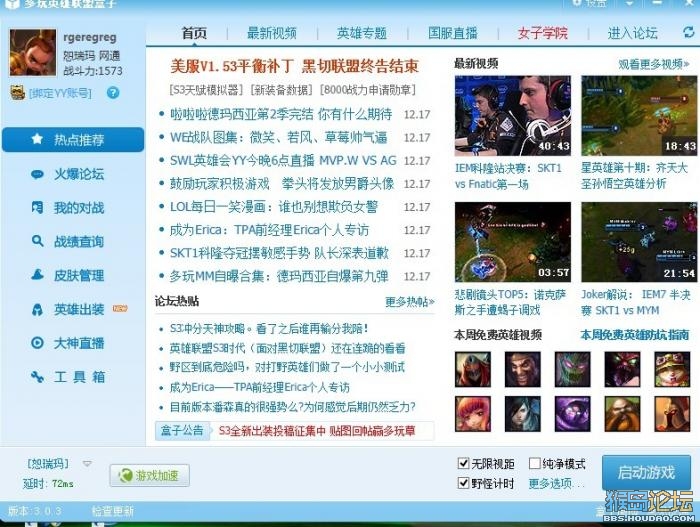Image resolution: width=700 pixels, height=527 pixels.
Task: Switch to the 女子学院 tab
Action: 542,33
